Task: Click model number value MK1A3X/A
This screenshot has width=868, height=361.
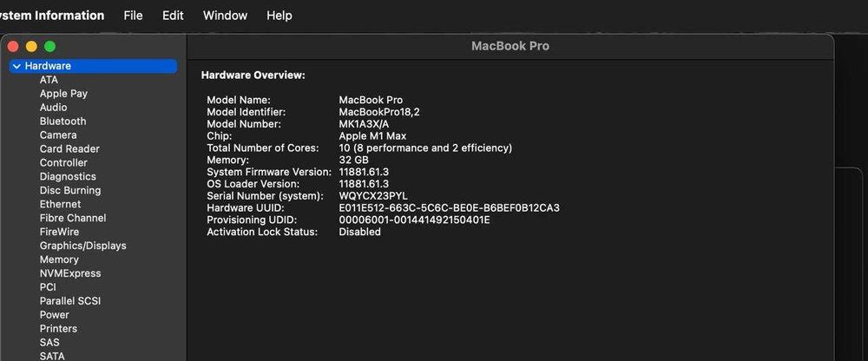Action: point(364,124)
